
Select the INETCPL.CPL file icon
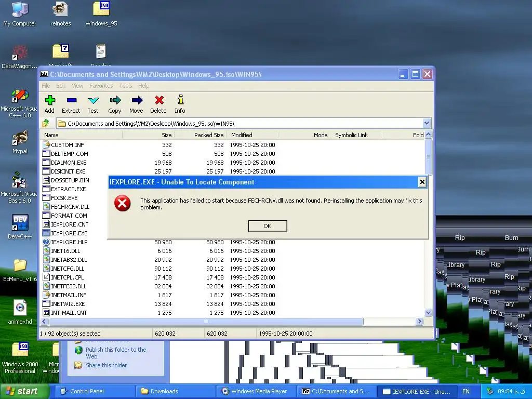tap(46, 277)
